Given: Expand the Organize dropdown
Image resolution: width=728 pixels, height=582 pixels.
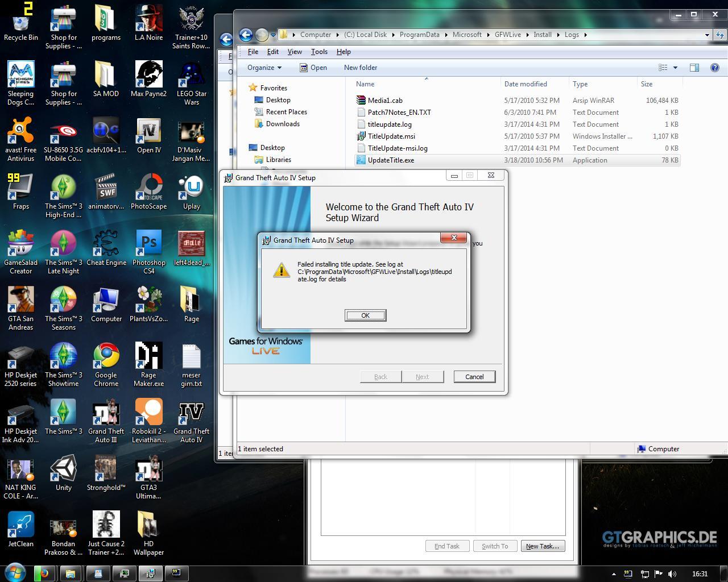Looking at the screenshot, I should pyautogui.click(x=264, y=67).
